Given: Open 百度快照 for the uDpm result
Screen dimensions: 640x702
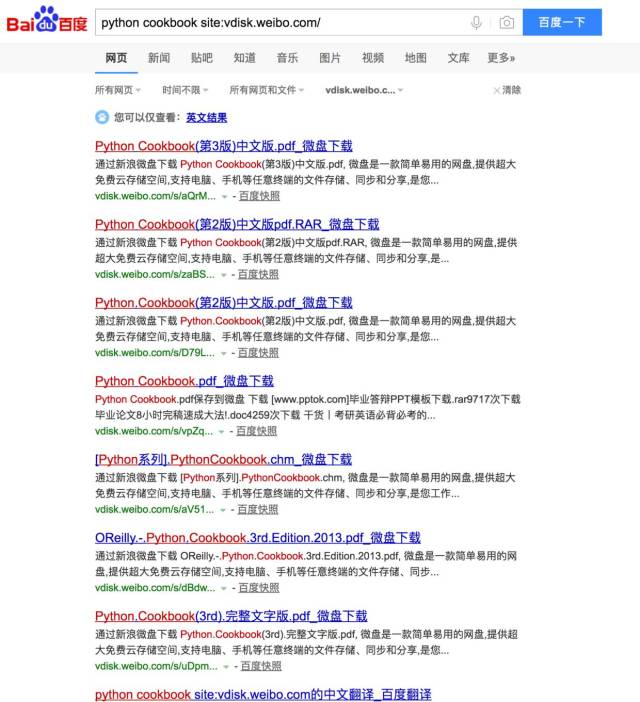Looking at the screenshot, I should coord(261,666).
